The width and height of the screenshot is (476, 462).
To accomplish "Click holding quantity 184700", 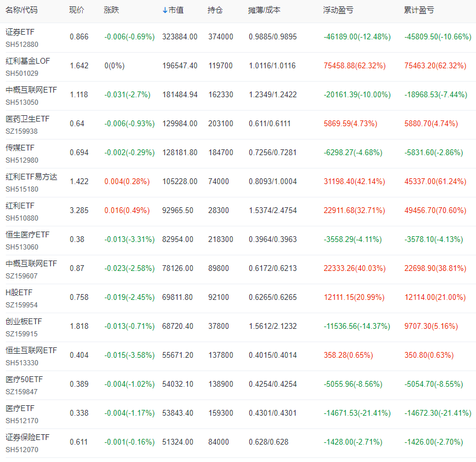I will (221, 152).
